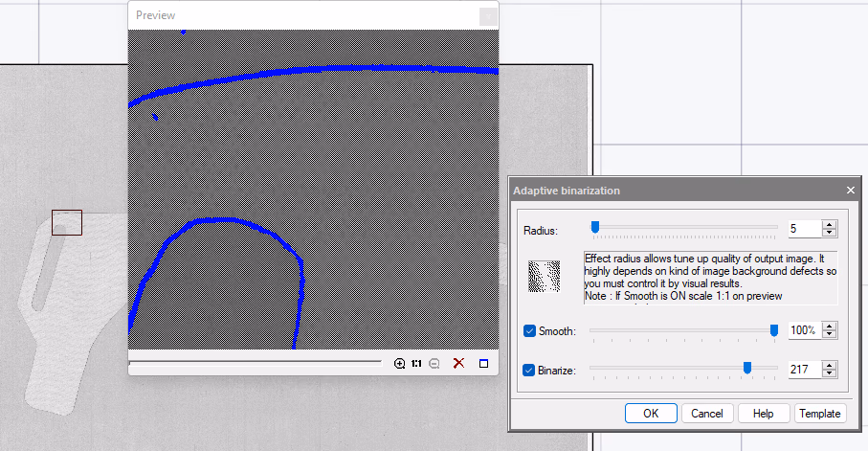Click the zoom out magnifier in Preview
This screenshot has height=451, width=868.
(x=434, y=364)
